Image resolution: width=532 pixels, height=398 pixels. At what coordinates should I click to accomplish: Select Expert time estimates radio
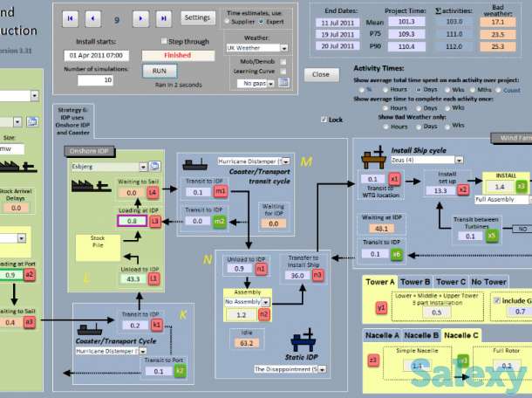point(262,22)
